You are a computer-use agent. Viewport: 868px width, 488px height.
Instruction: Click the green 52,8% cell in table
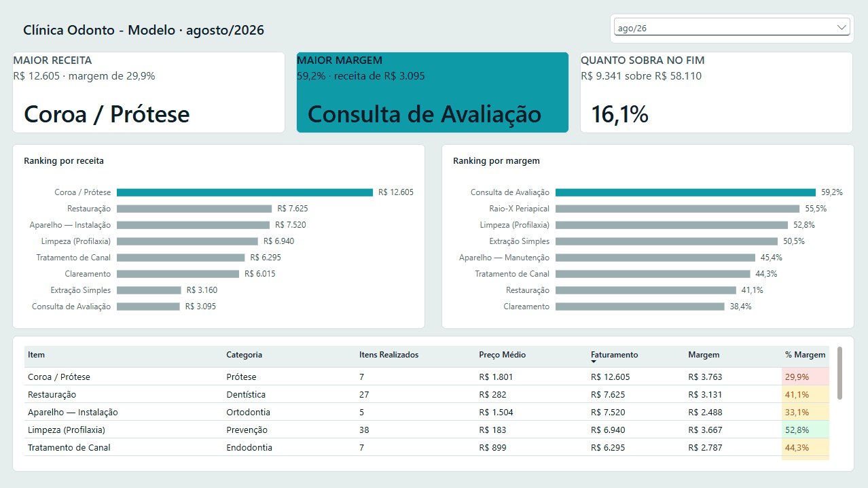[806, 430]
